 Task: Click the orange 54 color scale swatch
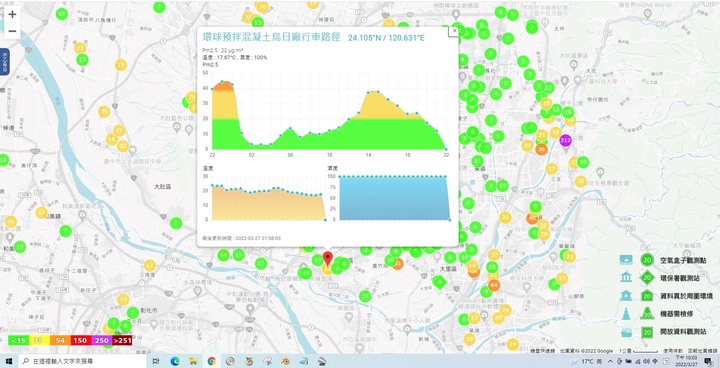(x=60, y=340)
